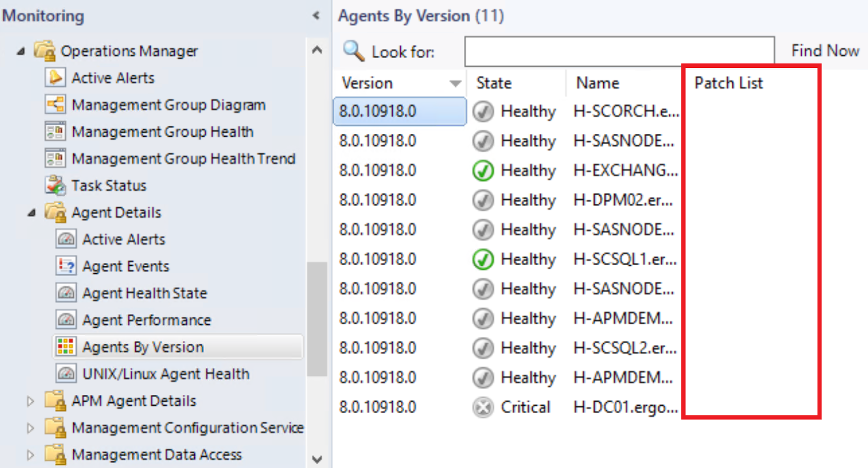Click the critical state icon for H-DC01
868x468 pixels.
click(x=483, y=407)
